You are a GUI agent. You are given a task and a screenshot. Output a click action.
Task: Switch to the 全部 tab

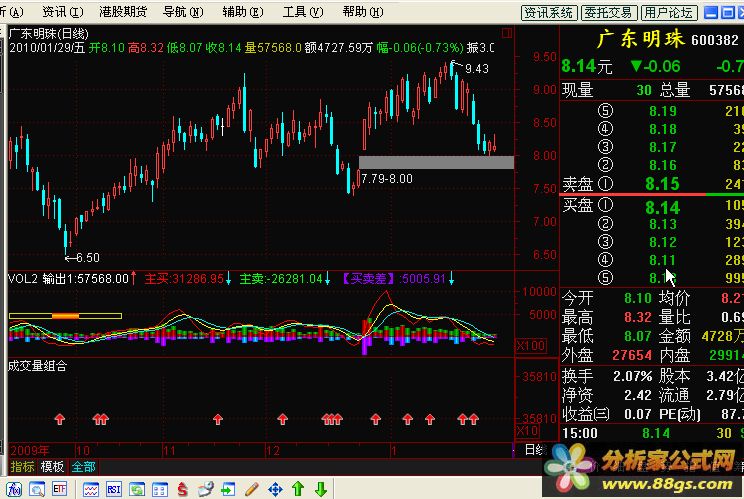[83, 467]
